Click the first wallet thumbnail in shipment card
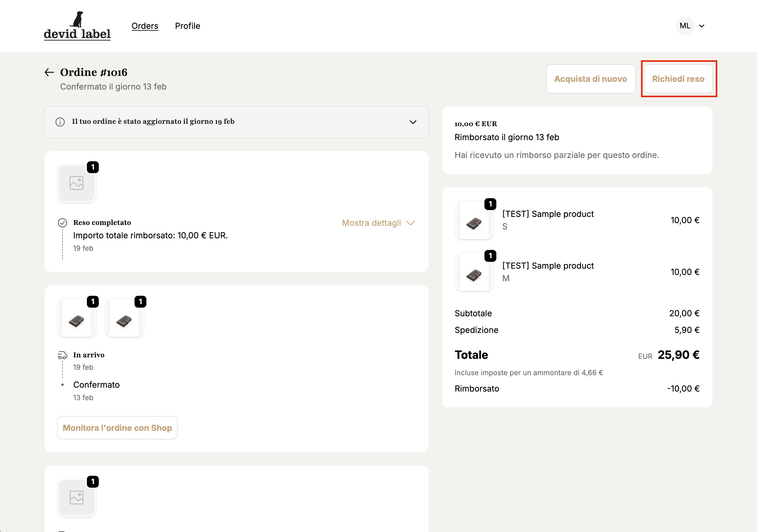This screenshot has width=757, height=532. (x=76, y=318)
